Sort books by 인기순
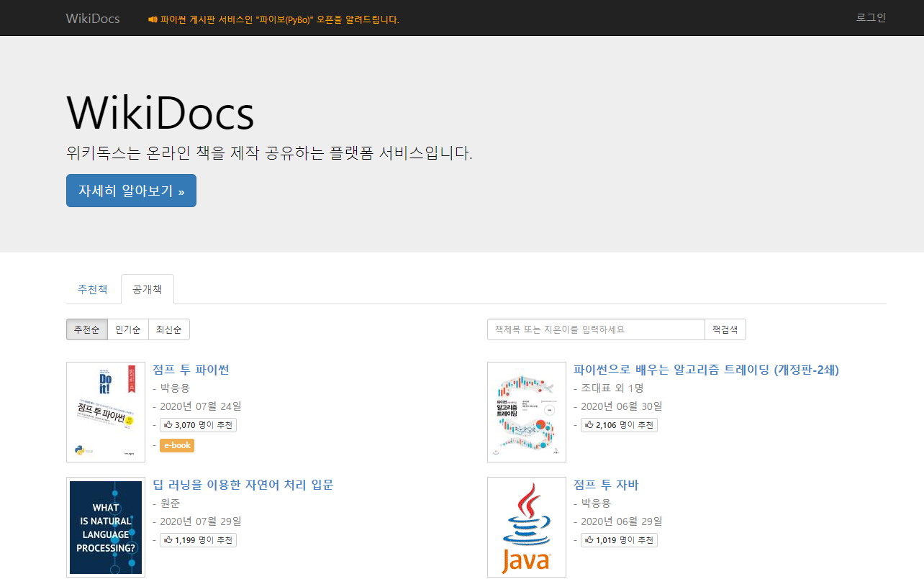The height and width of the screenshot is (579, 924). click(128, 329)
